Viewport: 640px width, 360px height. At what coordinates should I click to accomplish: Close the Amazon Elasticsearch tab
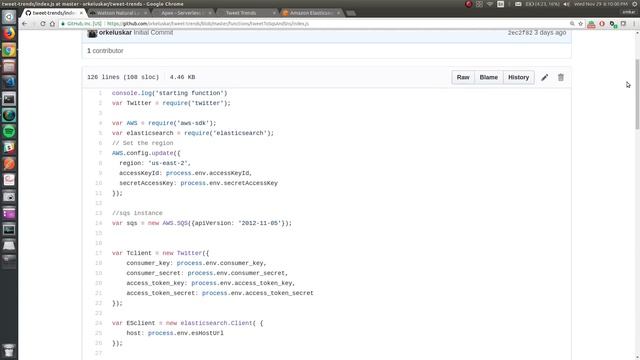(x=338, y=13)
